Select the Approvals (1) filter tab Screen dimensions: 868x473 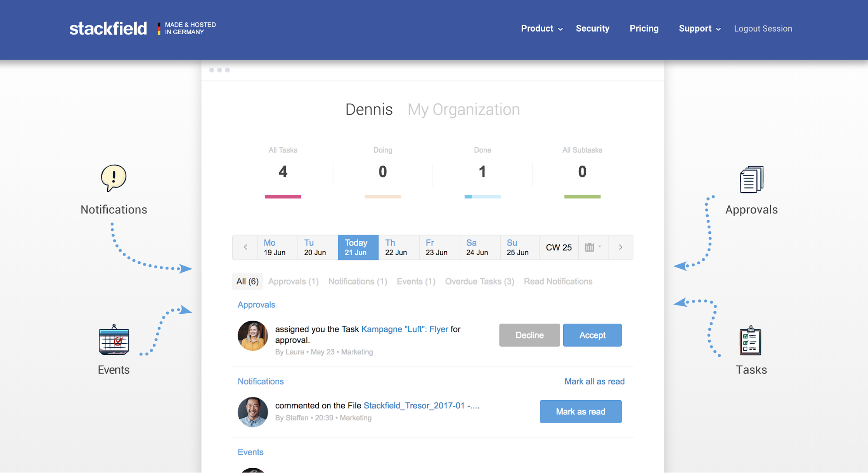point(294,282)
